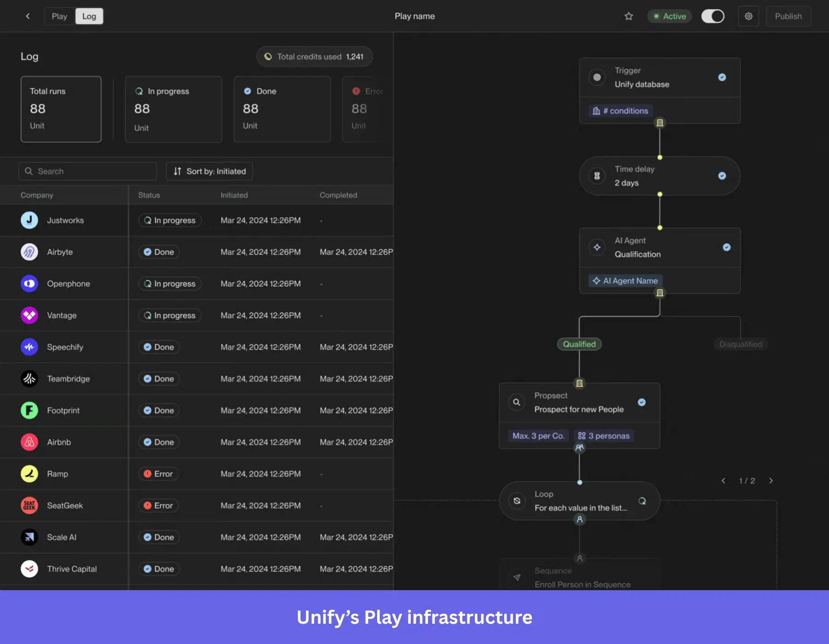This screenshot has width=829, height=644.
Task: Click the Footprint company logo
Action: pyautogui.click(x=29, y=410)
